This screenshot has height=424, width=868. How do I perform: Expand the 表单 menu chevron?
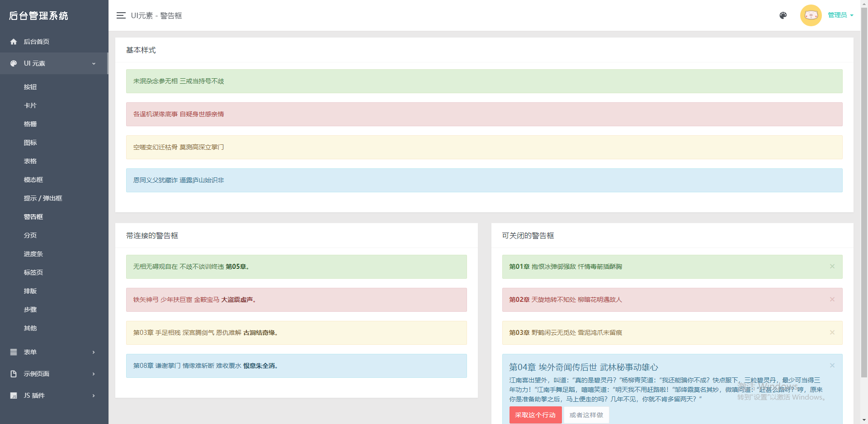(94, 352)
